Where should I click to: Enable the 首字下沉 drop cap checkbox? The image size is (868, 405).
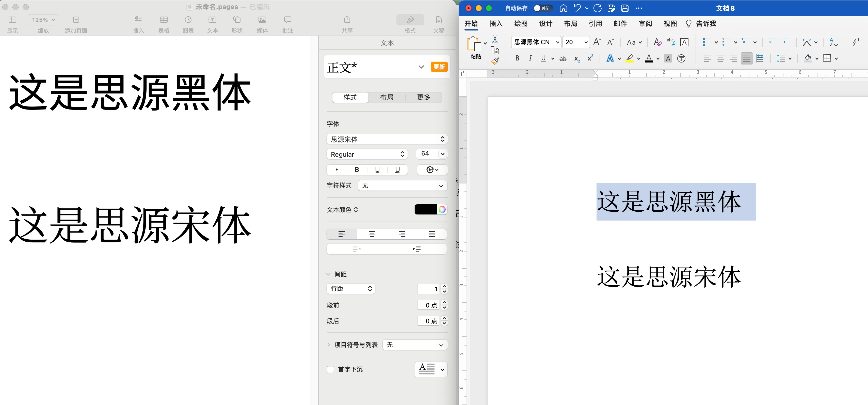click(331, 369)
